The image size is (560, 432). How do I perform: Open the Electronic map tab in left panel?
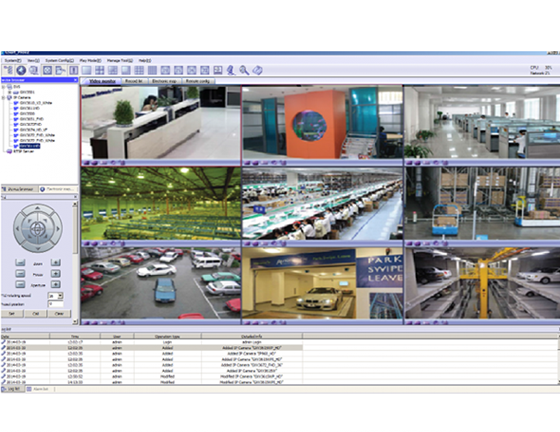click(x=58, y=189)
